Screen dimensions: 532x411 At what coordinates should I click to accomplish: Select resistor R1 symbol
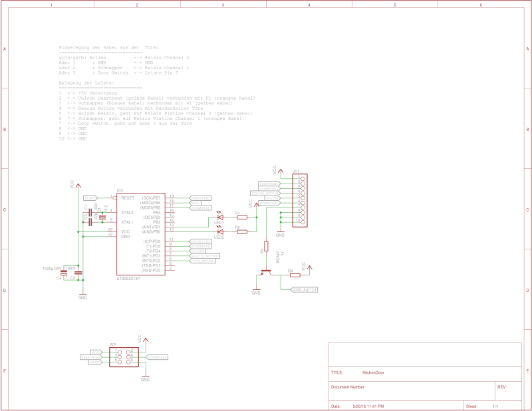click(241, 217)
